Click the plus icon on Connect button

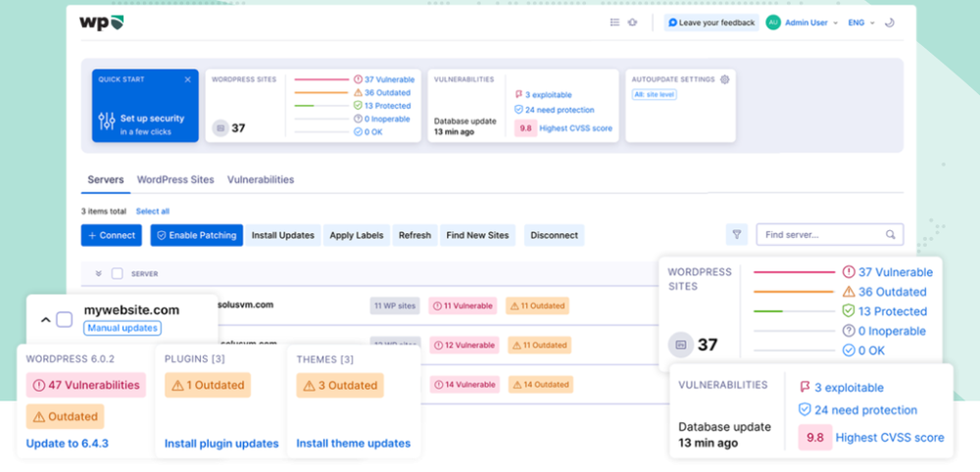[92, 235]
